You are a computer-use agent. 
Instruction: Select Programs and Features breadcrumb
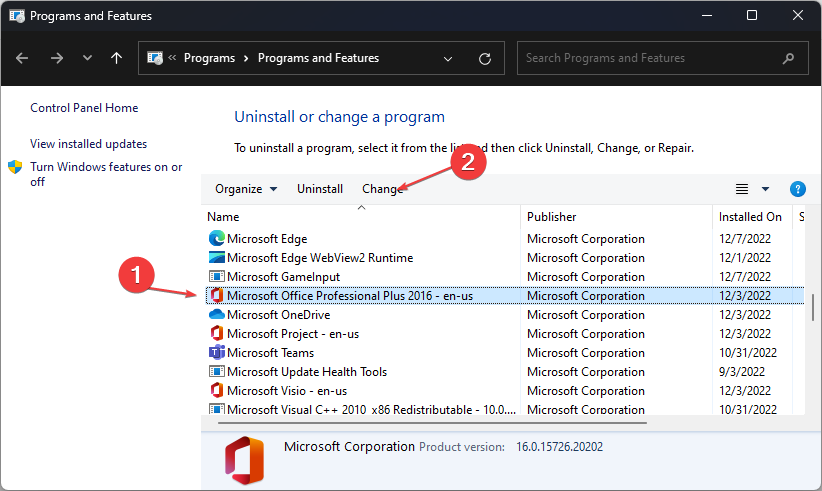[318, 58]
